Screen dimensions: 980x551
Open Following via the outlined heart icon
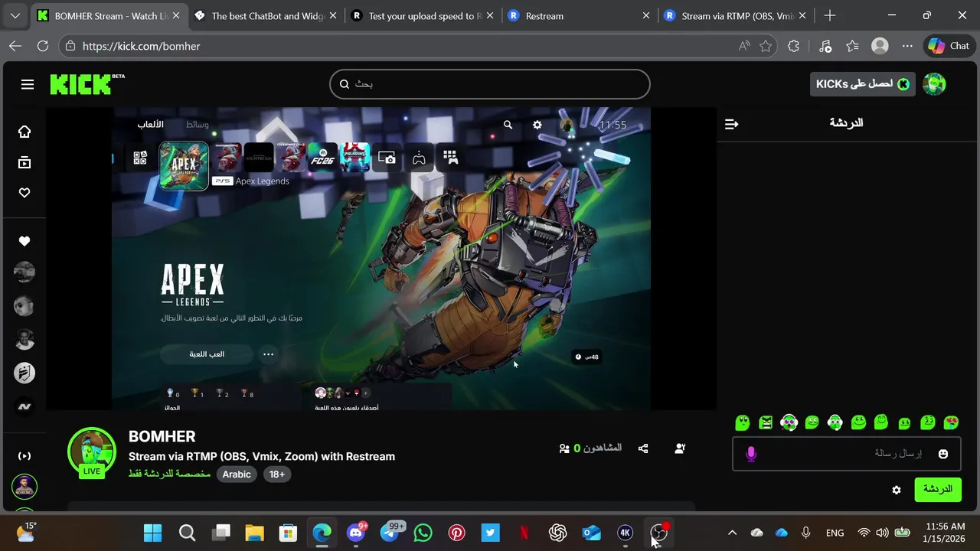pyautogui.click(x=24, y=193)
